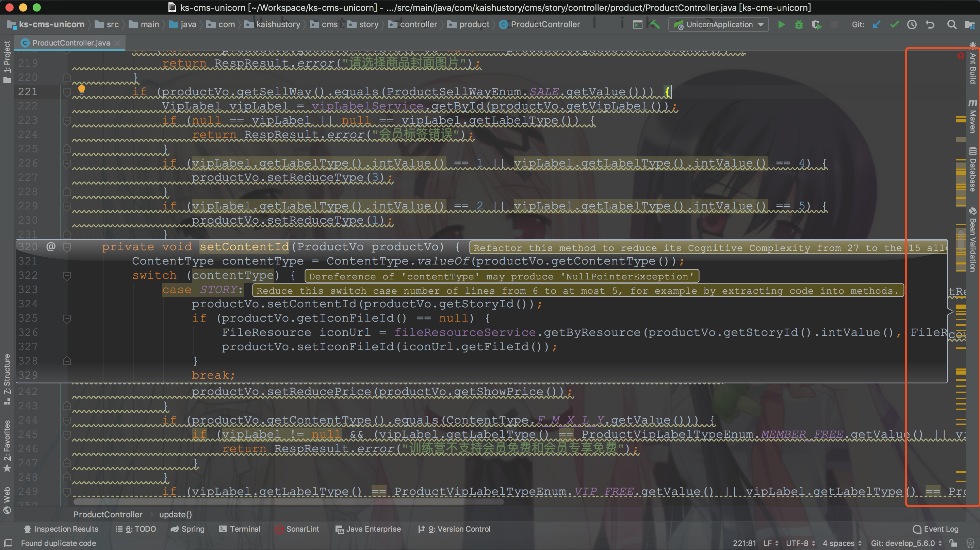Revert changes with the undo arrow icon
The image size is (980, 550).
click(930, 25)
